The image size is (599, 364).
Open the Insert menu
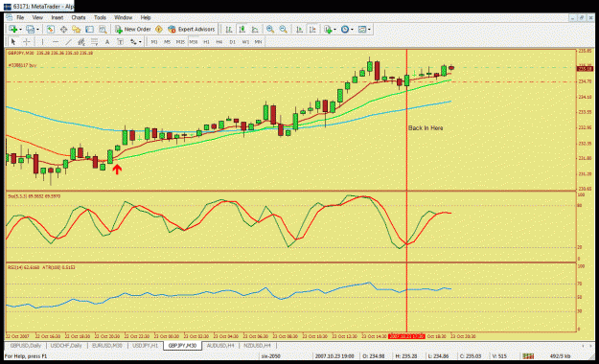pos(58,17)
